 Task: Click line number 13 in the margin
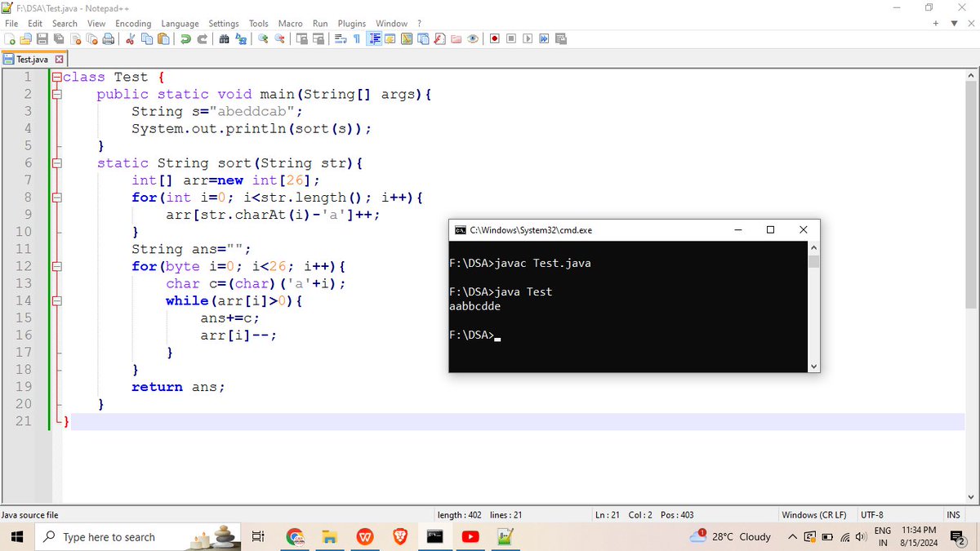24,283
